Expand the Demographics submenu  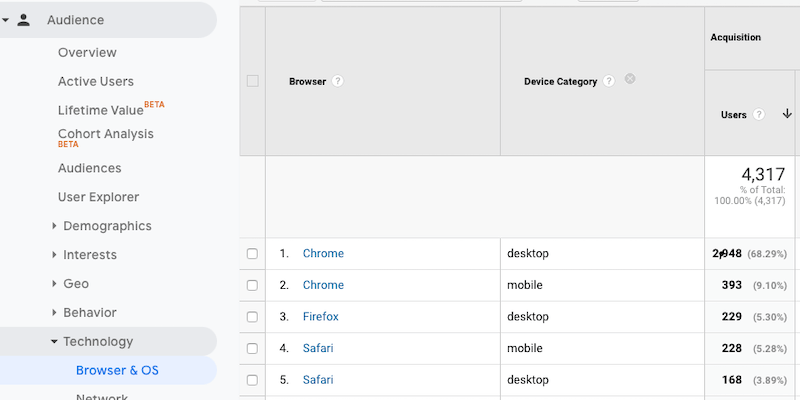click(x=54, y=226)
